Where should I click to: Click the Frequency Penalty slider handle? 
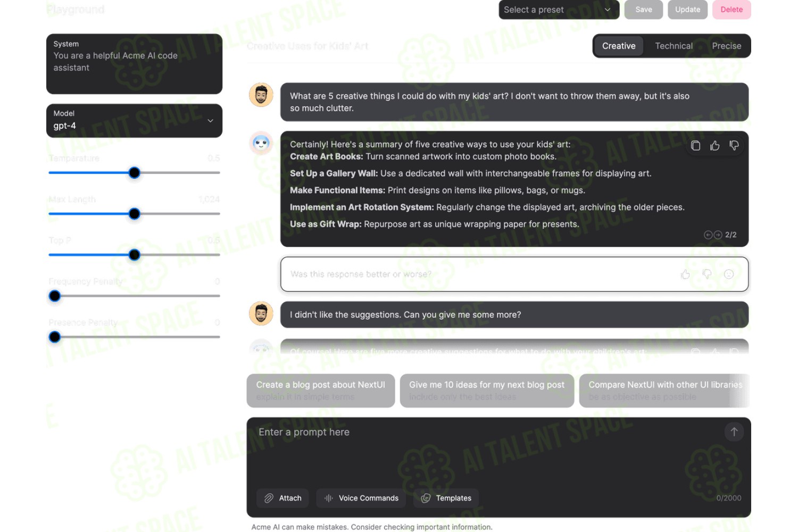[x=55, y=296]
